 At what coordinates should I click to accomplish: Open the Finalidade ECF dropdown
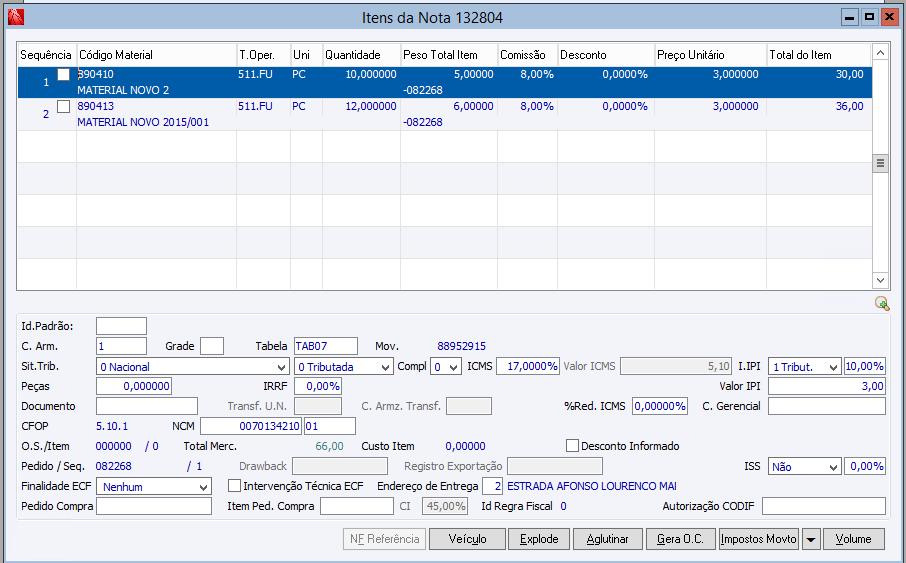click(x=203, y=486)
